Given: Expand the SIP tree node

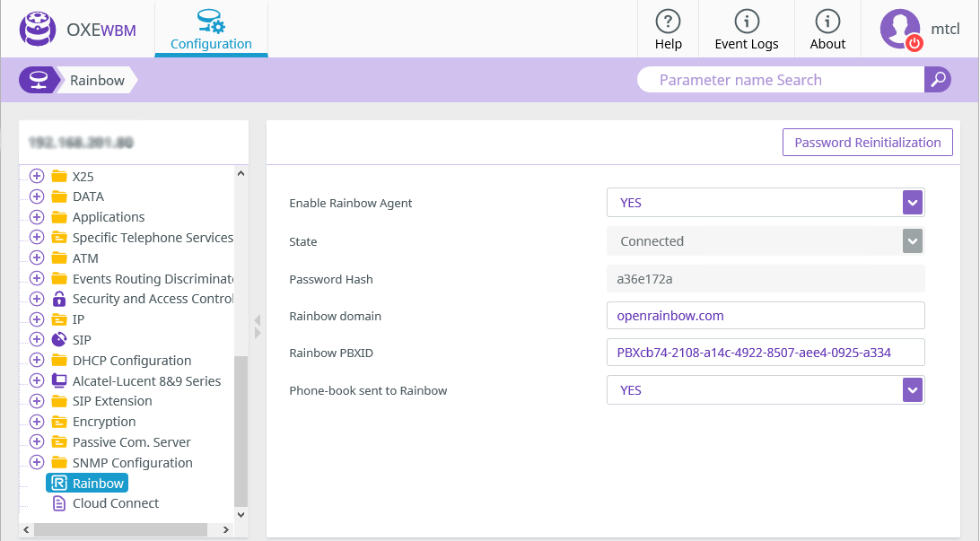Looking at the screenshot, I should coord(37,340).
